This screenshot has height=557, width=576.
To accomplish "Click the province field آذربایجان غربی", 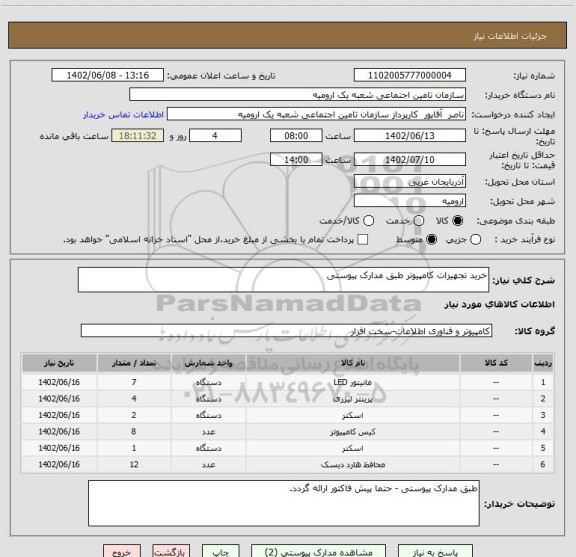I will pyautogui.click(x=410, y=182).
